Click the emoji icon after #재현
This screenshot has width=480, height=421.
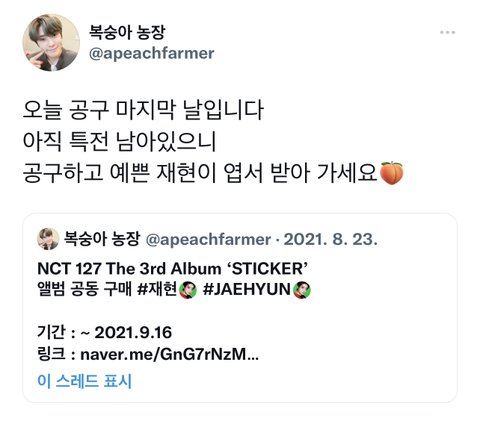pos(188,290)
